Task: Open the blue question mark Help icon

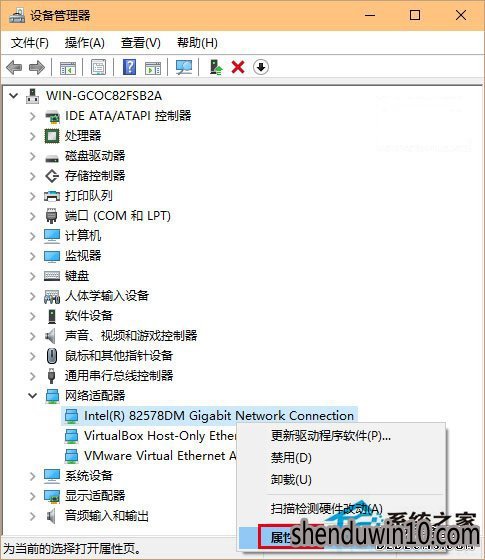Action: [129, 67]
